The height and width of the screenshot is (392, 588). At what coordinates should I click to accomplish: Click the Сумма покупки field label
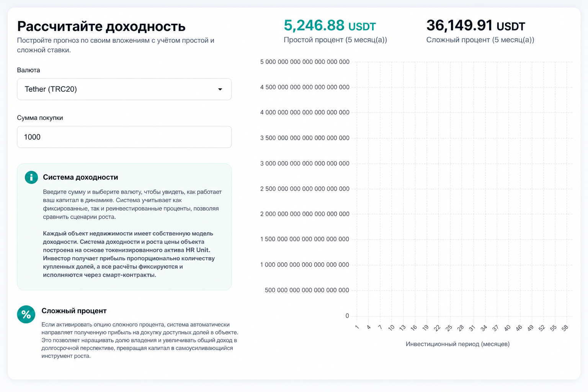[x=40, y=118]
